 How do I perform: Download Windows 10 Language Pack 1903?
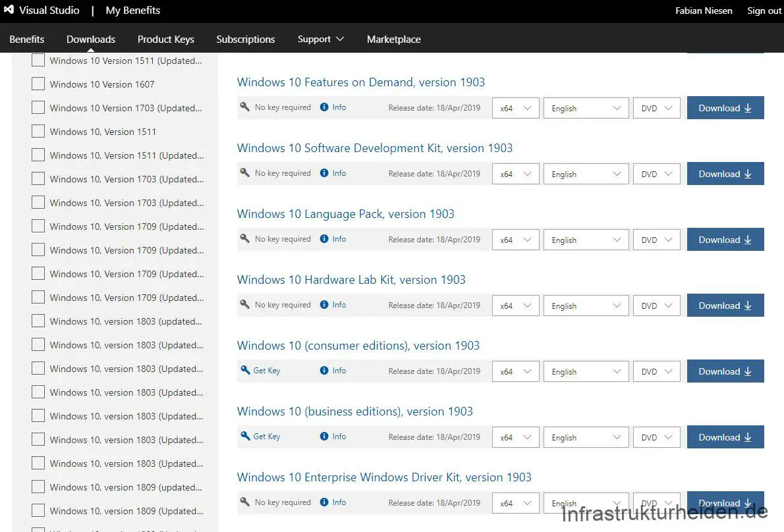725,240
